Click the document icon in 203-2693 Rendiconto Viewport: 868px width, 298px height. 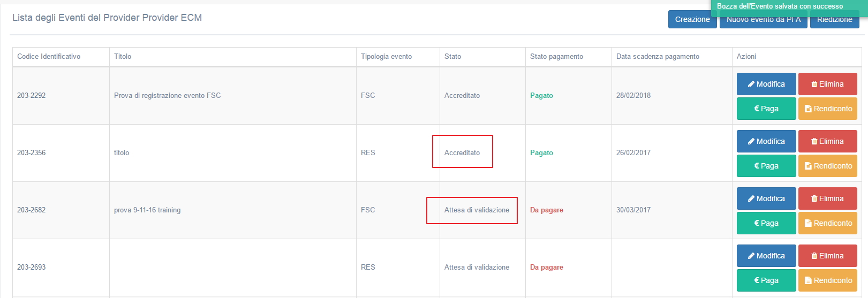pos(808,280)
